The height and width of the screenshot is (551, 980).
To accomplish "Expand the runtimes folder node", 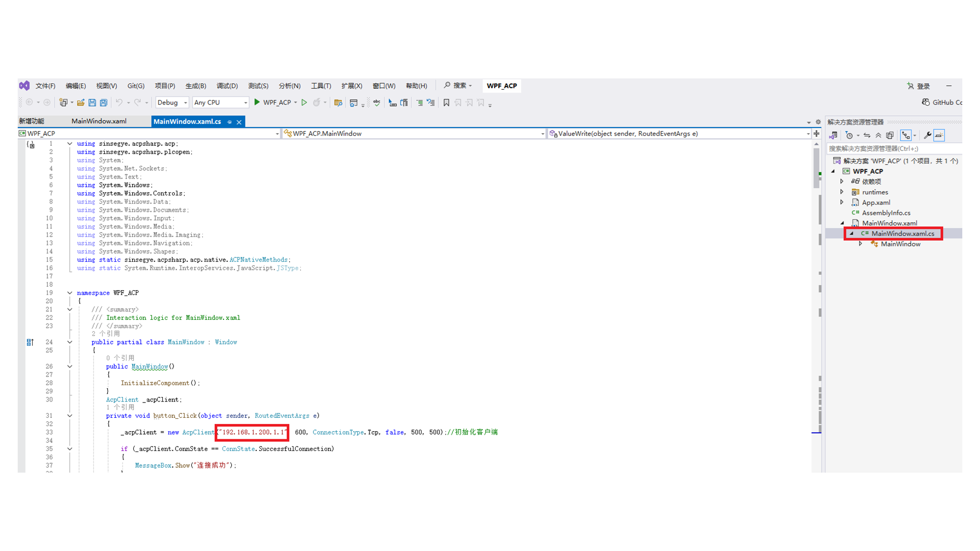I will coord(842,192).
